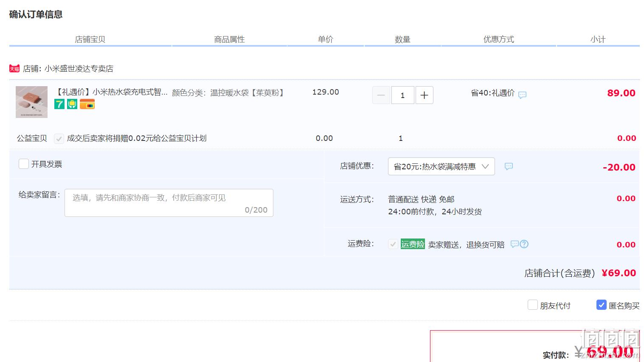The height and width of the screenshot is (362, 644).
Task: Click the 店铺合计(含运费) ¥69.00 total
Action: 580,273
